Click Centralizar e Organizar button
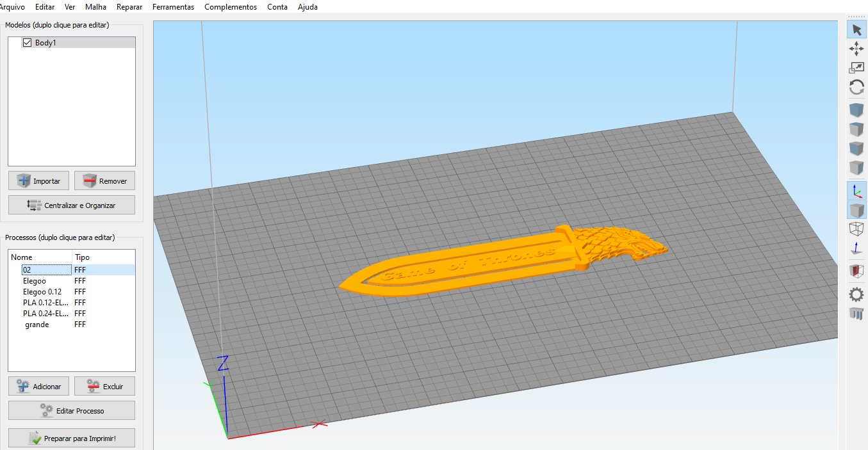This screenshot has width=868, height=450. coord(72,205)
